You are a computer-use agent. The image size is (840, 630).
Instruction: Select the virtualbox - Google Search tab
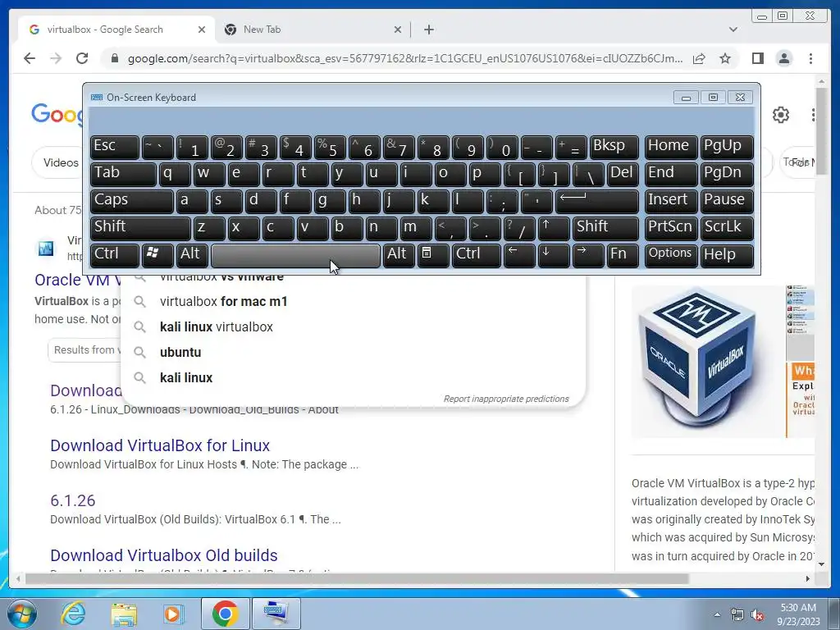[116, 30]
